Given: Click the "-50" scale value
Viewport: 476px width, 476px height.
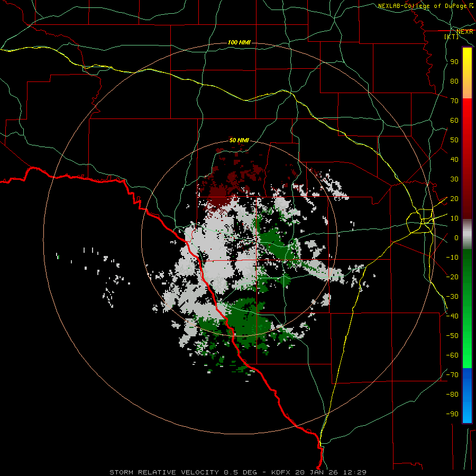Looking at the screenshot, I should pos(452,336).
